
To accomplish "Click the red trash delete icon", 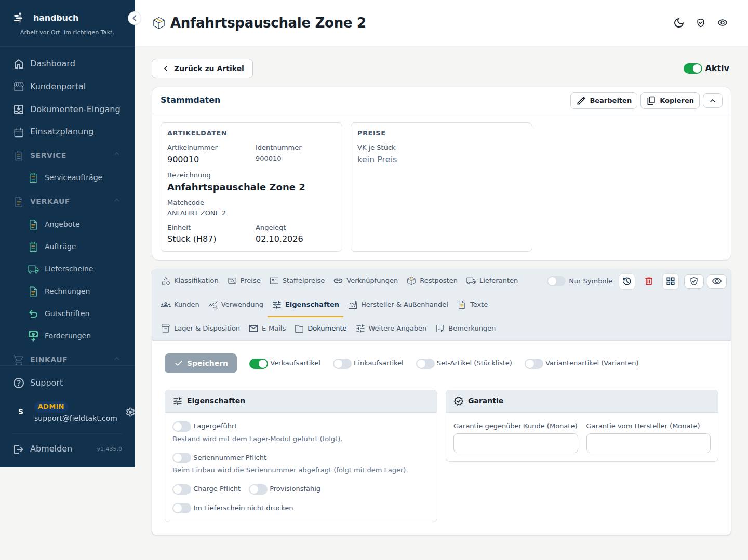I will (x=649, y=281).
